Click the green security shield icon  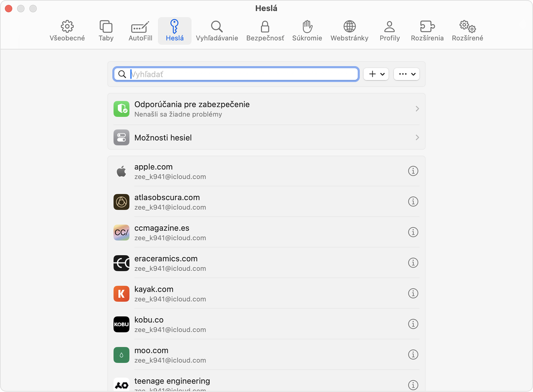click(121, 109)
